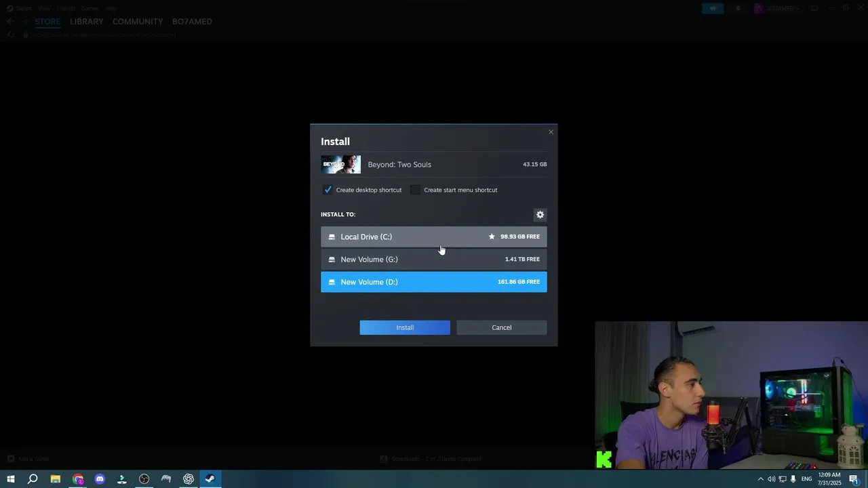The width and height of the screenshot is (868, 488).
Task: Open Google Chrome from the taskbar
Action: click(77, 479)
